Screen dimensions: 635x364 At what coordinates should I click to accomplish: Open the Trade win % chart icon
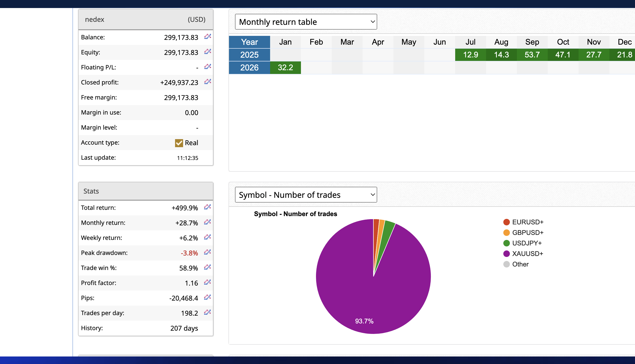point(207,267)
